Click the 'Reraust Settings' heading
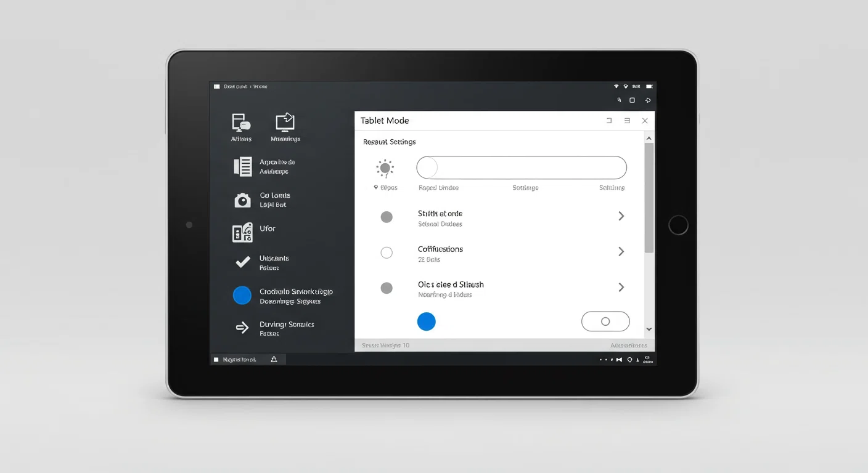This screenshot has width=868, height=473. [390, 142]
